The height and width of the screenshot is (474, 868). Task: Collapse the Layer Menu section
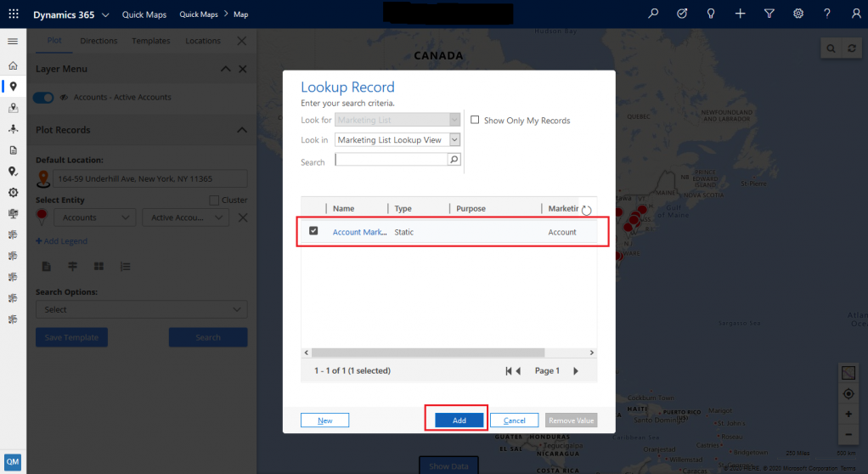click(225, 69)
